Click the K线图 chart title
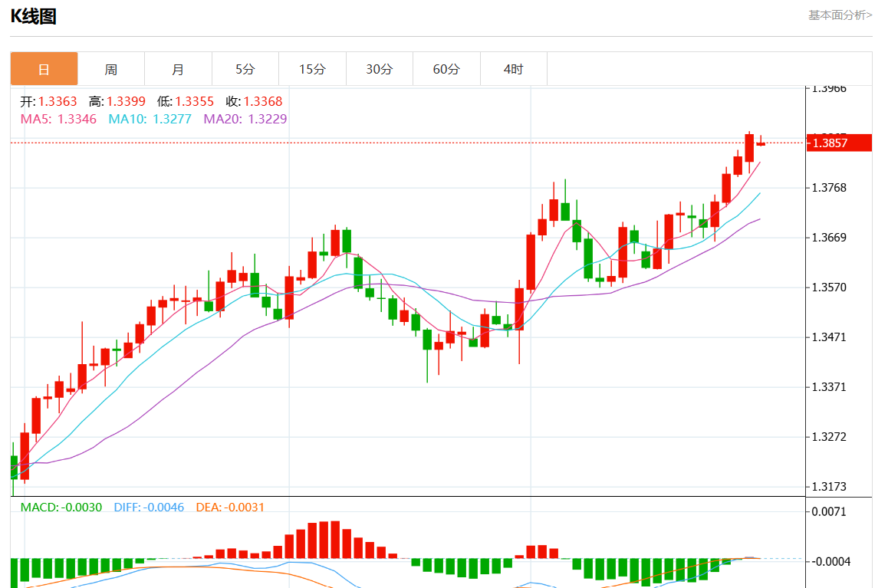The height and width of the screenshot is (588, 888). (34, 16)
